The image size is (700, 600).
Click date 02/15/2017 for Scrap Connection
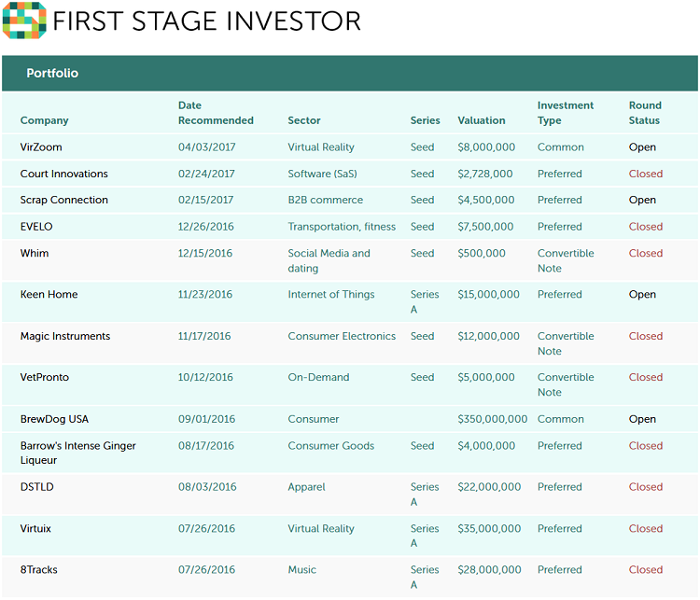(206, 200)
